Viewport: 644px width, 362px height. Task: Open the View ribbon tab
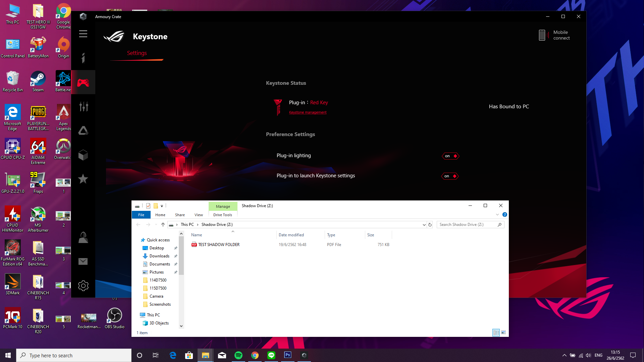(199, 215)
